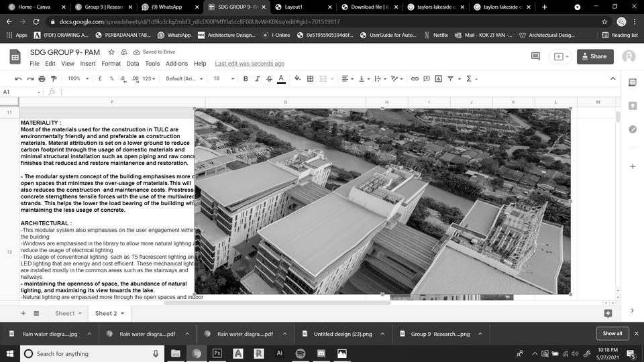Click Show all downloads button
Viewport: 644px width, 362px height.
click(x=612, y=333)
